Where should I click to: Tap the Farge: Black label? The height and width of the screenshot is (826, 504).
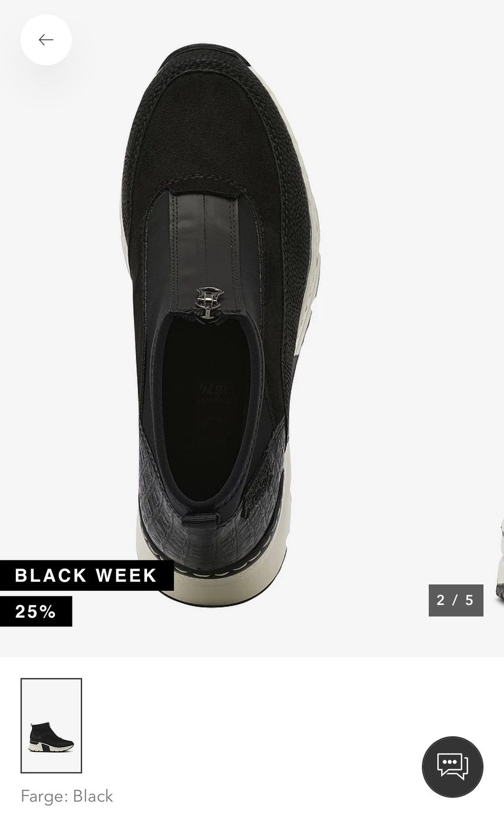point(67,796)
